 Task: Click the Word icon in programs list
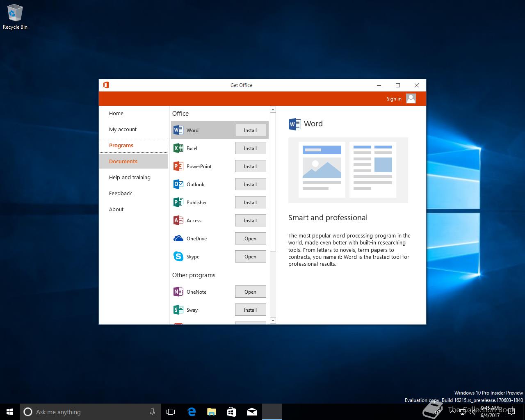click(178, 130)
